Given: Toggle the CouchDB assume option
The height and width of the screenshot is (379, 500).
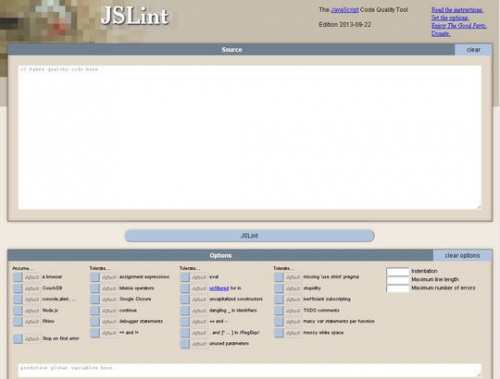Looking at the screenshot, I should point(18,288).
